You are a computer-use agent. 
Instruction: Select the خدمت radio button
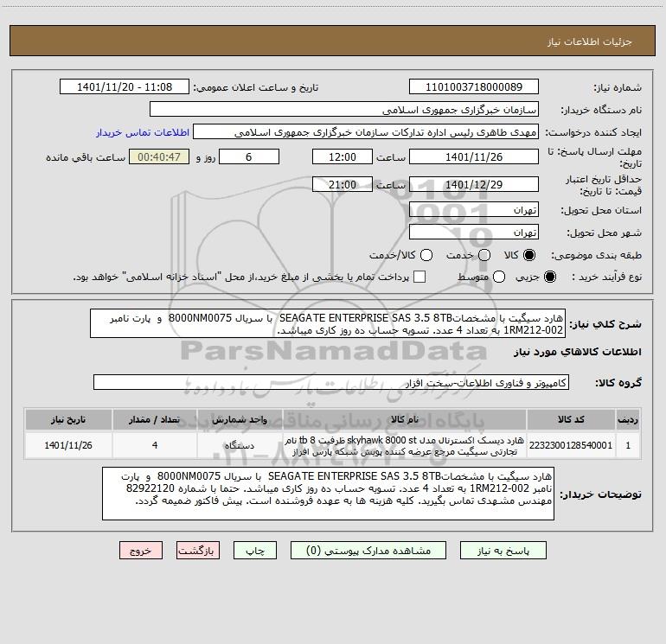click(x=484, y=255)
